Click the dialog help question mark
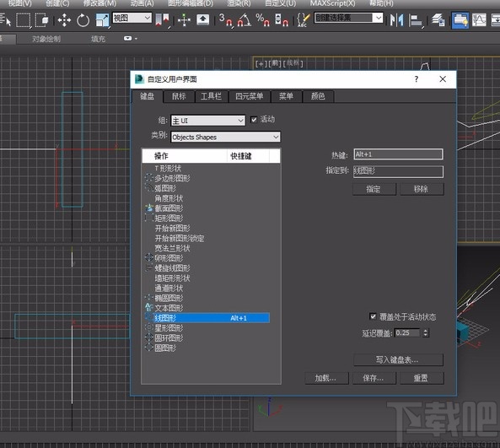This screenshot has width=500, height=448. pyautogui.click(x=417, y=79)
